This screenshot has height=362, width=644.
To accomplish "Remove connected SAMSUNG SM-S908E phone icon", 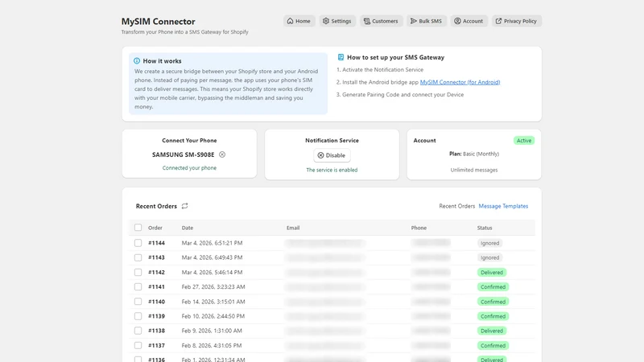I will pos(222,154).
